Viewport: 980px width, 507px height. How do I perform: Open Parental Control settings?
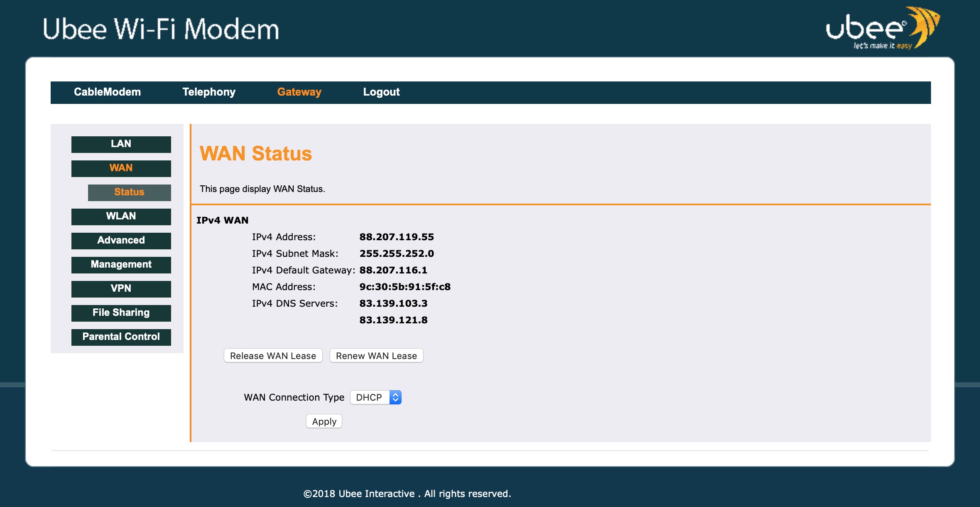[121, 337]
